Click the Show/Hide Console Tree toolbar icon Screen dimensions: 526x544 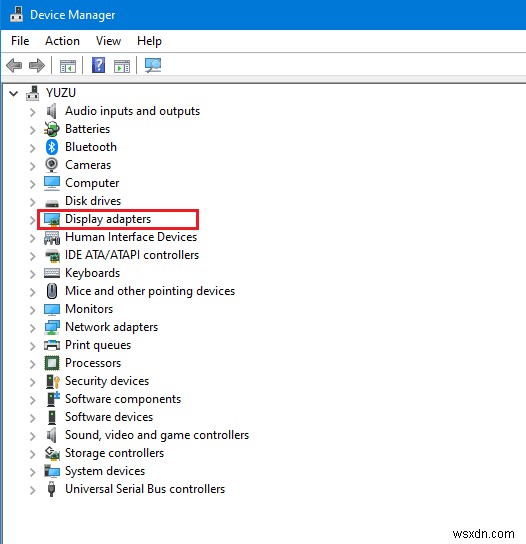coord(68,66)
